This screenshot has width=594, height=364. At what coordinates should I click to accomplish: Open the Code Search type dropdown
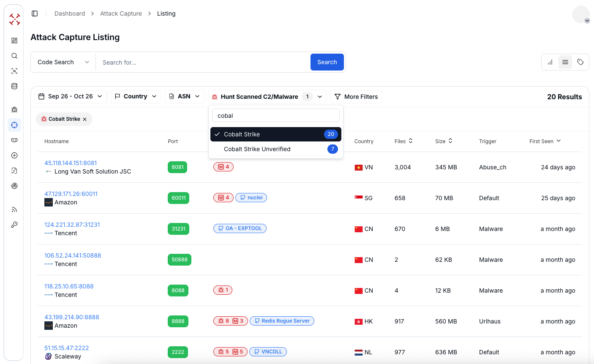tap(63, 62)
